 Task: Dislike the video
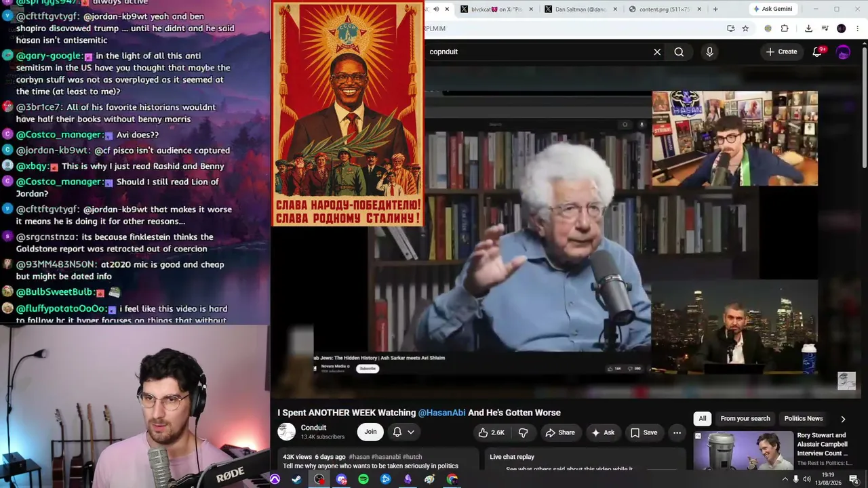(523, 432)
